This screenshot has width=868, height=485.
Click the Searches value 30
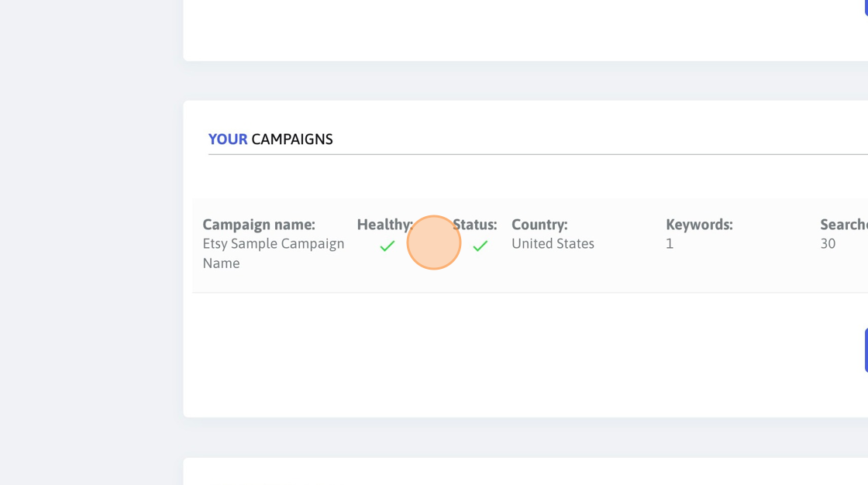coord(828,243)
